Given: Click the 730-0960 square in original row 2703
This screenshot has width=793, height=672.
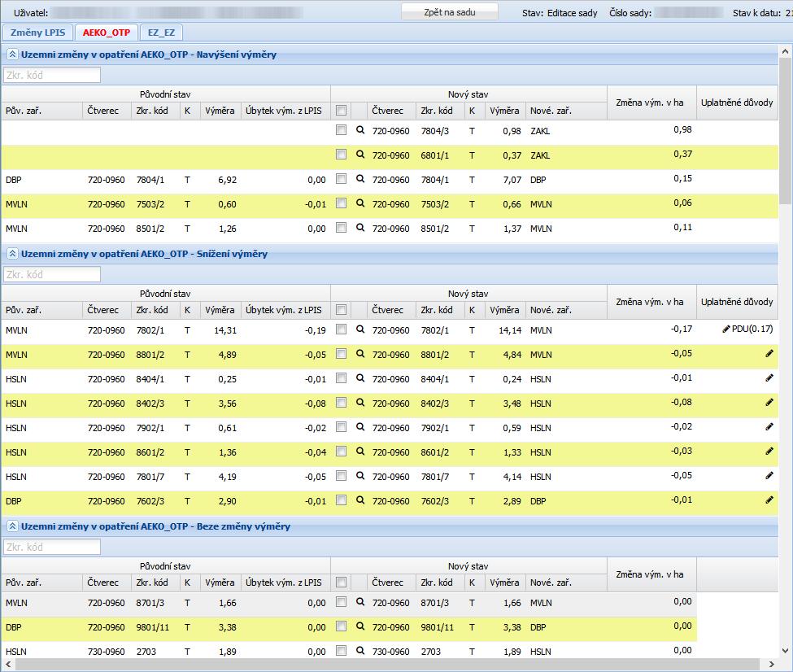Looking at the screenshot, I should [107, 651].
